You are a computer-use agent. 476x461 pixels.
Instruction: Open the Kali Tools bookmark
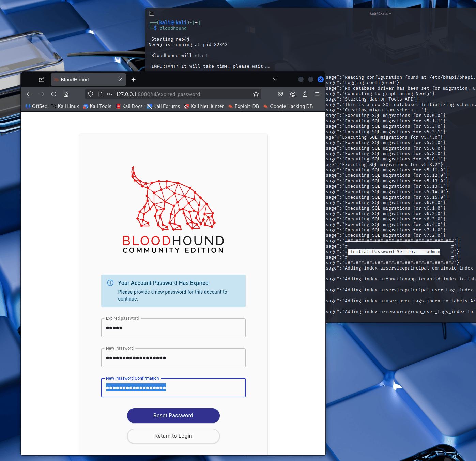coord(97,106)
